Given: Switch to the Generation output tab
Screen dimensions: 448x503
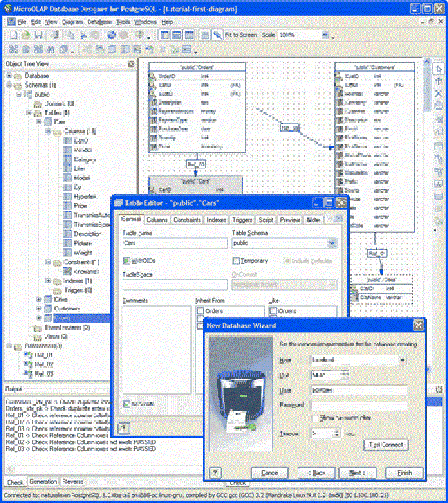Looking at the screenshot, I should (x=43, y=482).
